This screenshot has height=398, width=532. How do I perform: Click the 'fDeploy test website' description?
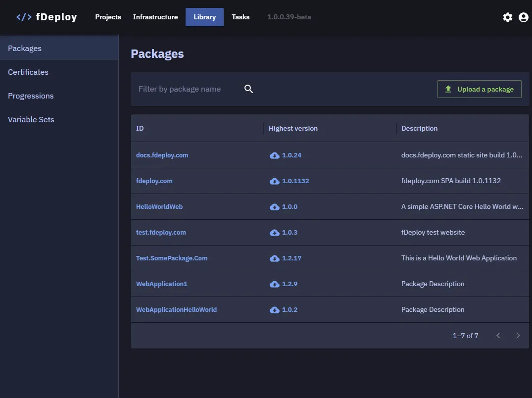433,233
